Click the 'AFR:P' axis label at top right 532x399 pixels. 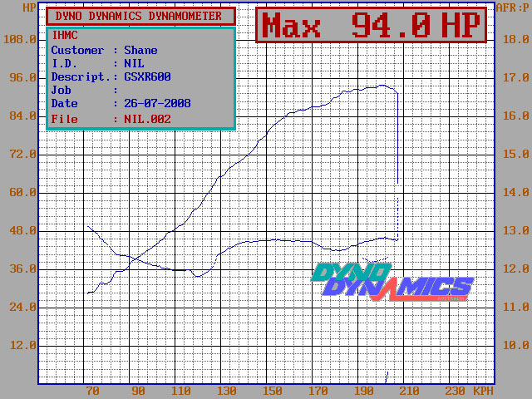(x=513, y=7)
